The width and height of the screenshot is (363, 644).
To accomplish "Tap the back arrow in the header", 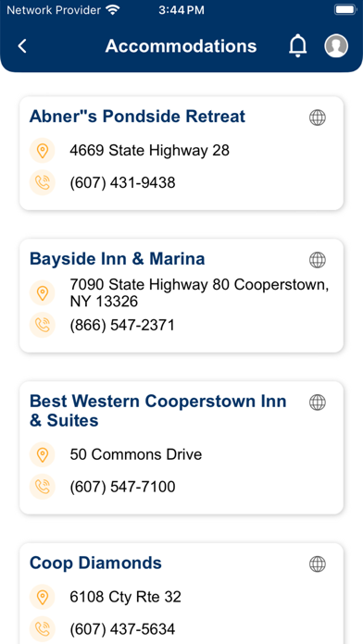I will [x=22, y=46].
